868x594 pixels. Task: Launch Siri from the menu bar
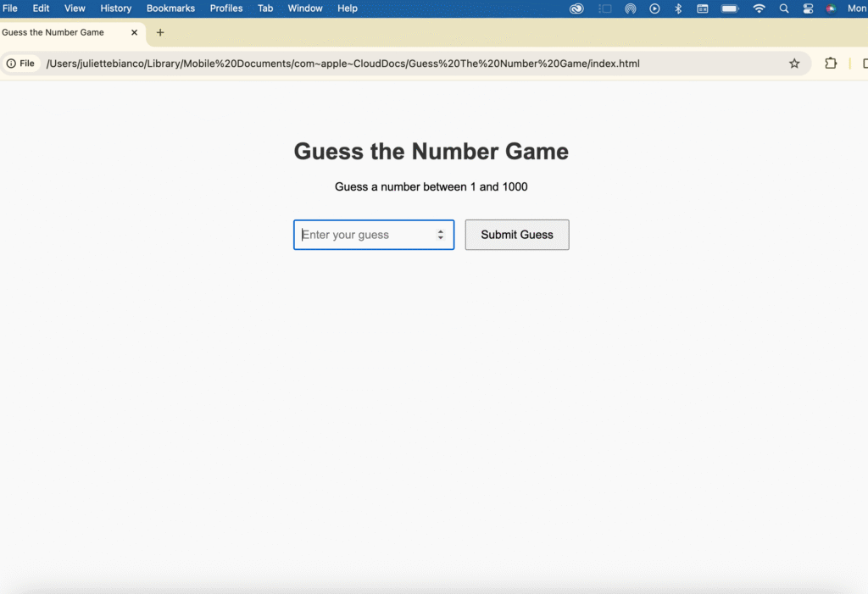831,8
